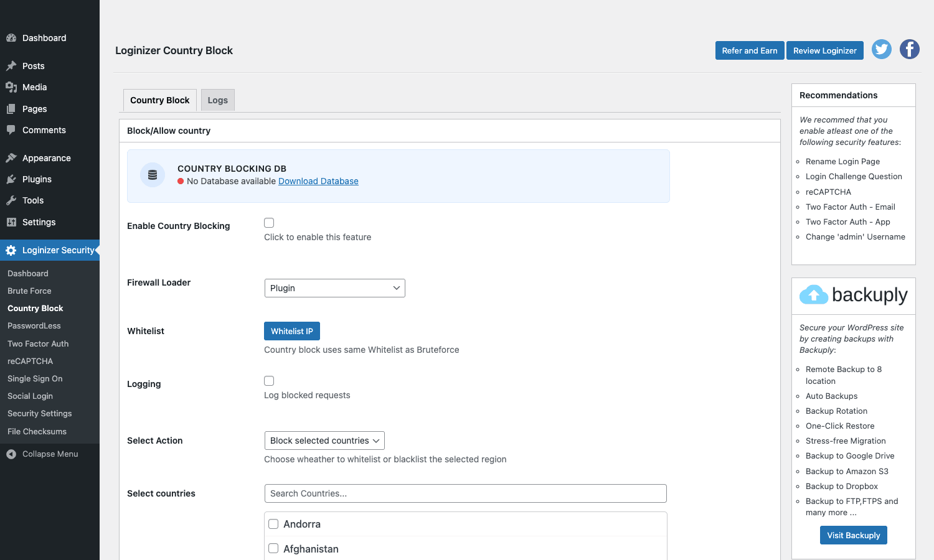Click the One-Click Restore text
Screen dimensions: 934x560
coord(840,426)
